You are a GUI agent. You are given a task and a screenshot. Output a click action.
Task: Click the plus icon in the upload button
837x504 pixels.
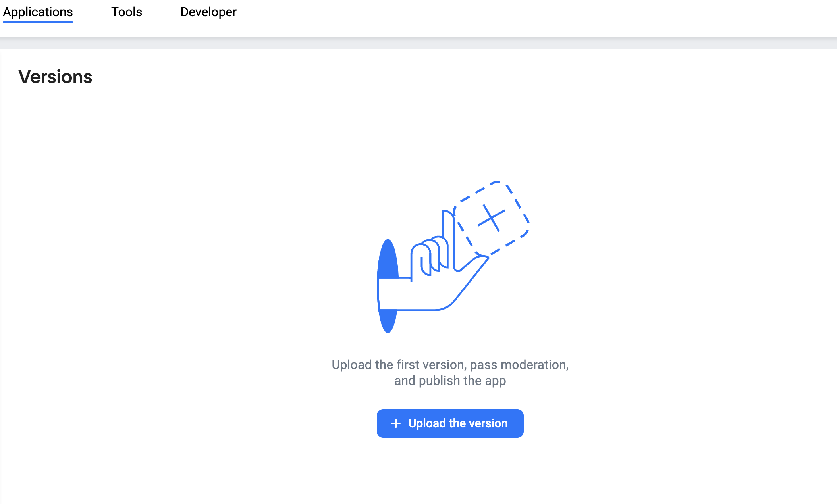tap(395, 423)
